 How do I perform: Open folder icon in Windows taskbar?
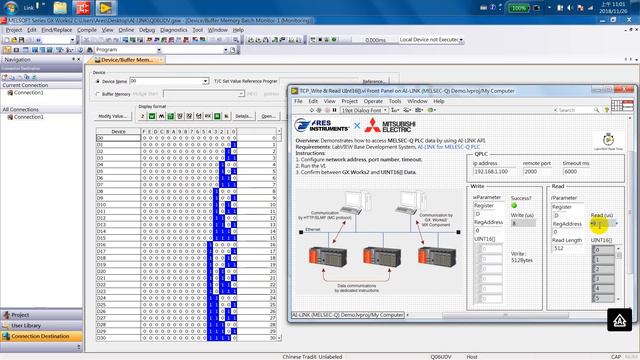point(60,8)
